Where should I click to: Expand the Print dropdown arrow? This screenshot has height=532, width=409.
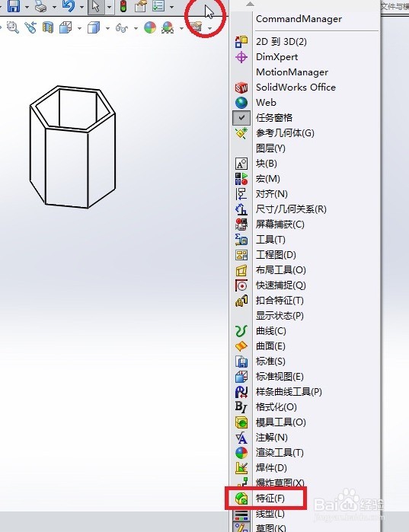coord(54,7)
